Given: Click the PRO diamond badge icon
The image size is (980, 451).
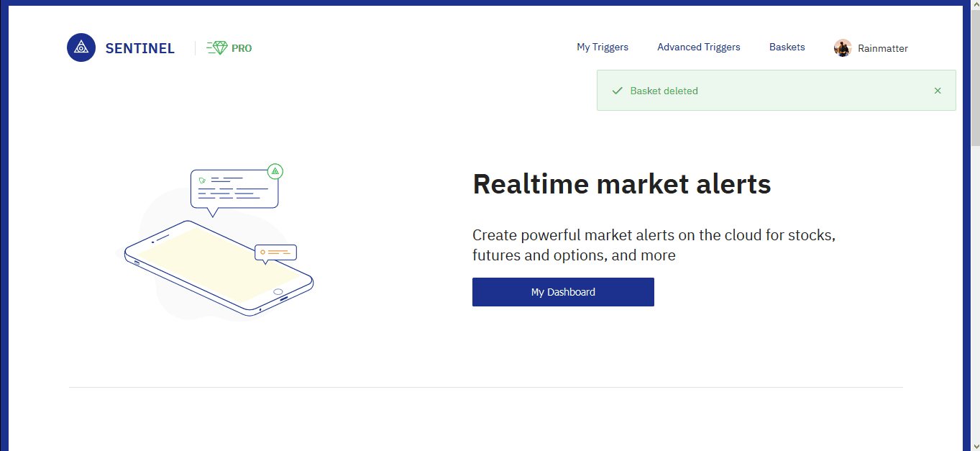Looking at the screenshot, I should (x=217, y=48).
